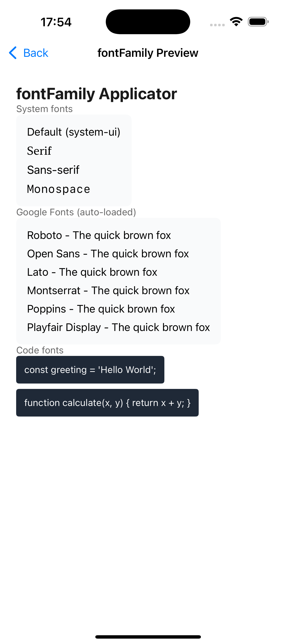The height and width of the screenshot is (644, 296).
Task: Select the Serif font sample
Action: (x=39, y=151)
